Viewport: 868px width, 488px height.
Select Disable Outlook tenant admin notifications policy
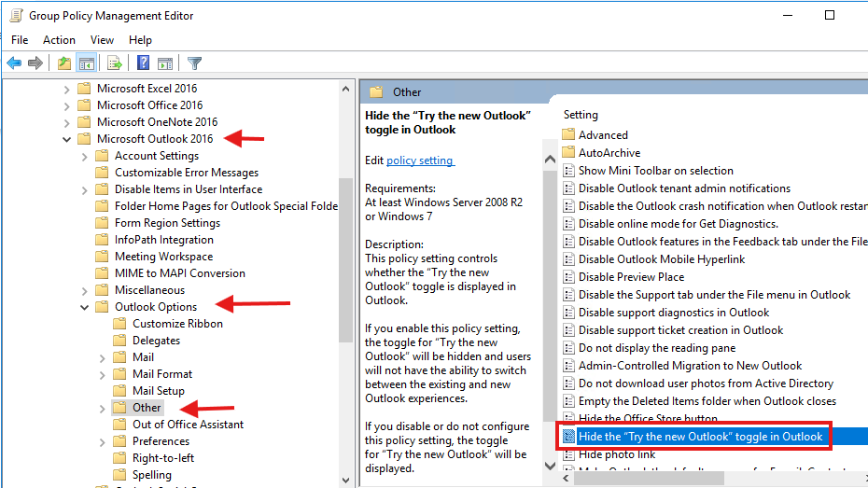pos(684,188)
